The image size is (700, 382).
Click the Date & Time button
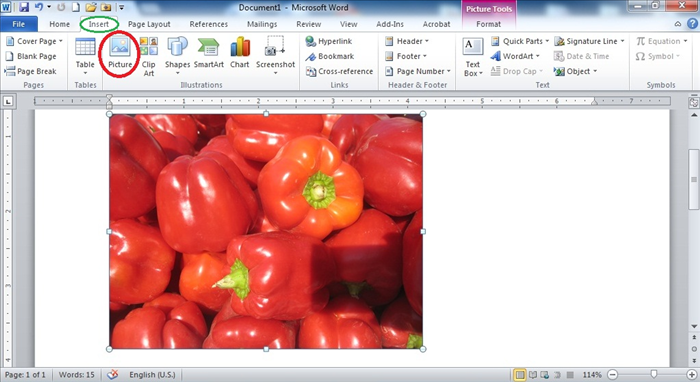[x=582, y=56]
